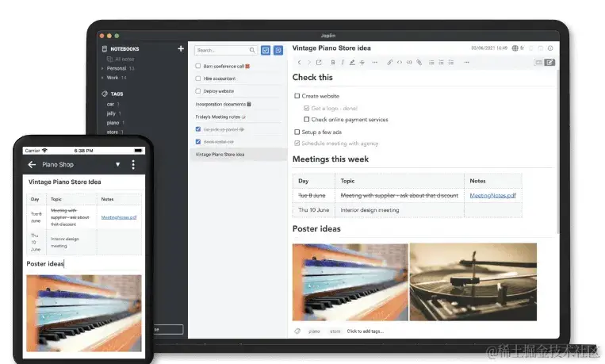Apply bold formatting
Viewport: 605px width, 364px height.
click(x=332, y=62)
